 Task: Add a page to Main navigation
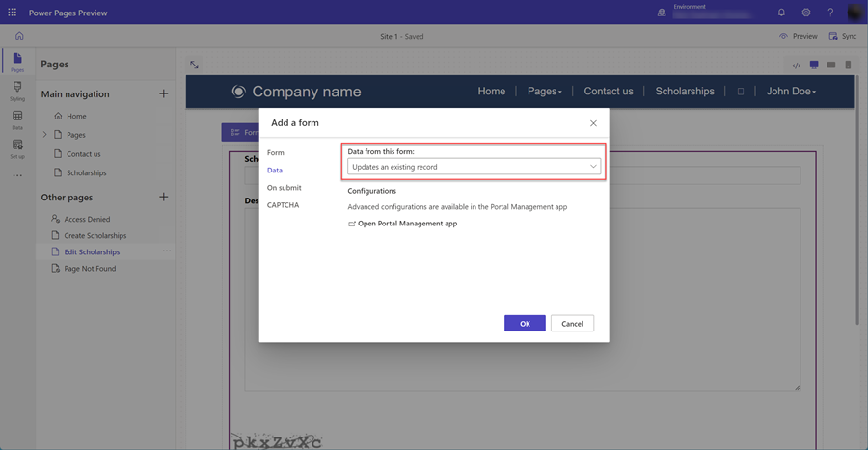pyautogui.click(x=163, y=94)
